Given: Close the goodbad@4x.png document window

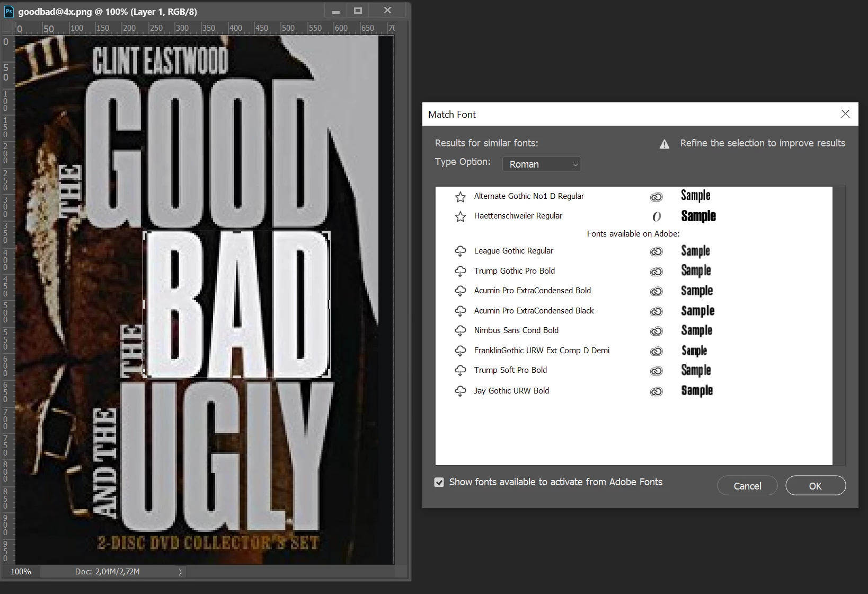Looking at the screenshot, I should tap(388, 11).
